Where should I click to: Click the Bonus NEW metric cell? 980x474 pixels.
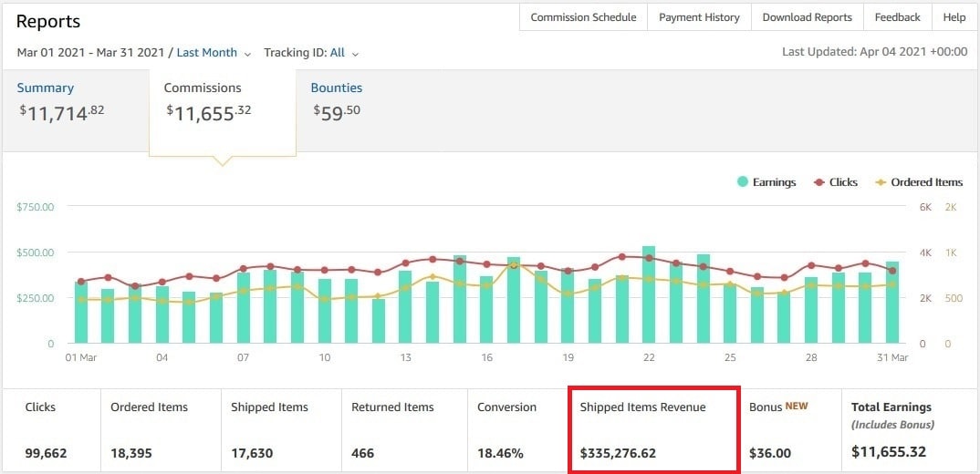pos(790,429)
